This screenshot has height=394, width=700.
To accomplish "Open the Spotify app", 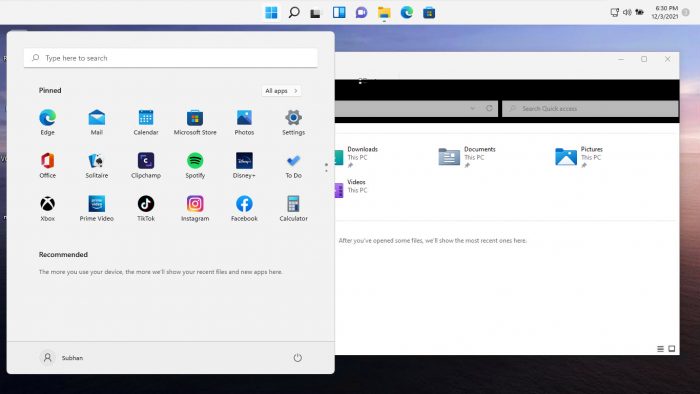I will tap(195, 165).
